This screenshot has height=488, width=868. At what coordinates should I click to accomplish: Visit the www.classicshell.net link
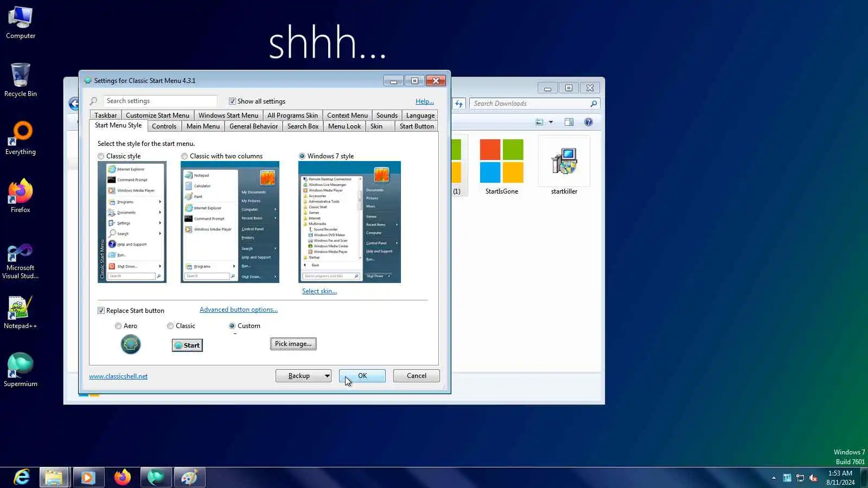pyautogui.click(x=118, y=376)
